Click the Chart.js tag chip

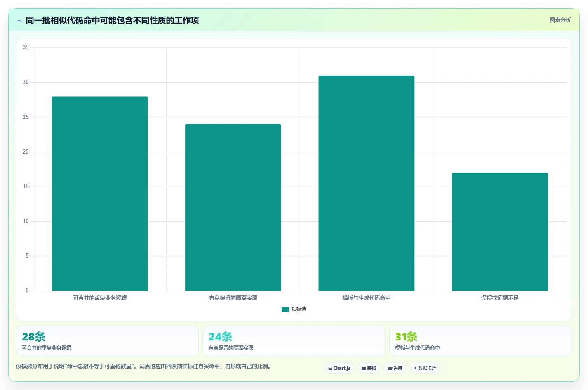pos(339,368)
